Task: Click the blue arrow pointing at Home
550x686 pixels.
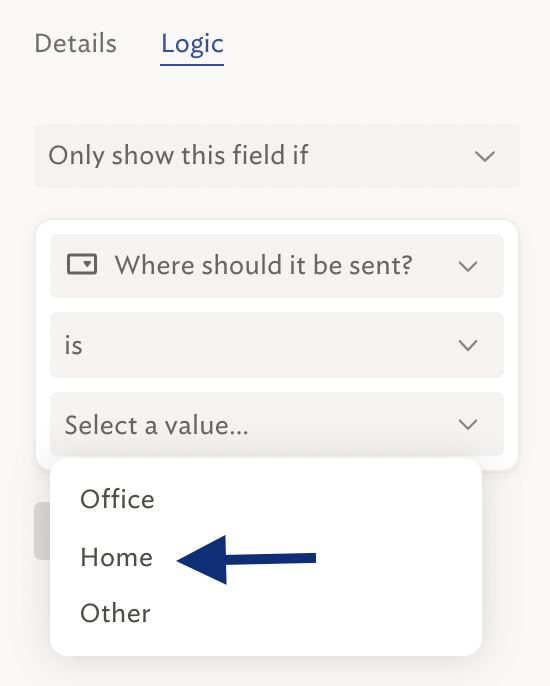Action: coord(246,559)
